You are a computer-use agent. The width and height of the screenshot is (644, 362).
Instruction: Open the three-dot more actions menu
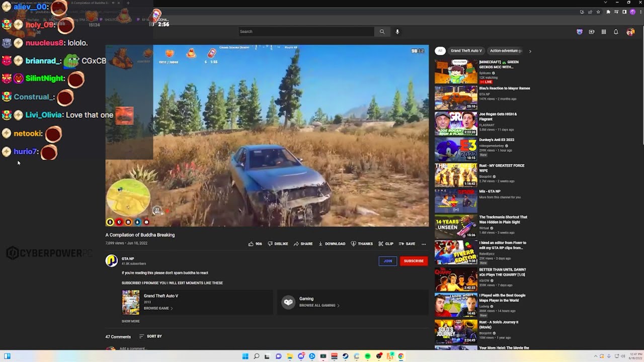tap(424, 244)
